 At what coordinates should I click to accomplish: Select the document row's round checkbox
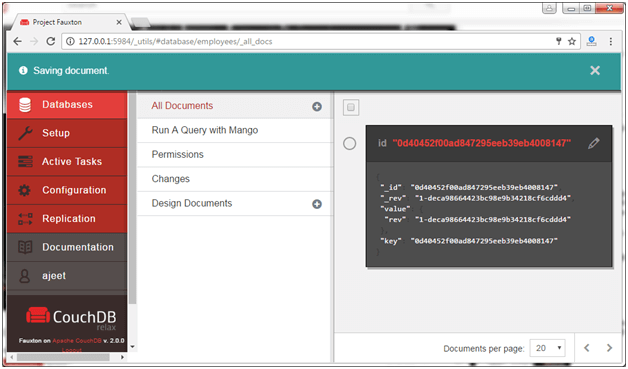click(x=350, y=143)
